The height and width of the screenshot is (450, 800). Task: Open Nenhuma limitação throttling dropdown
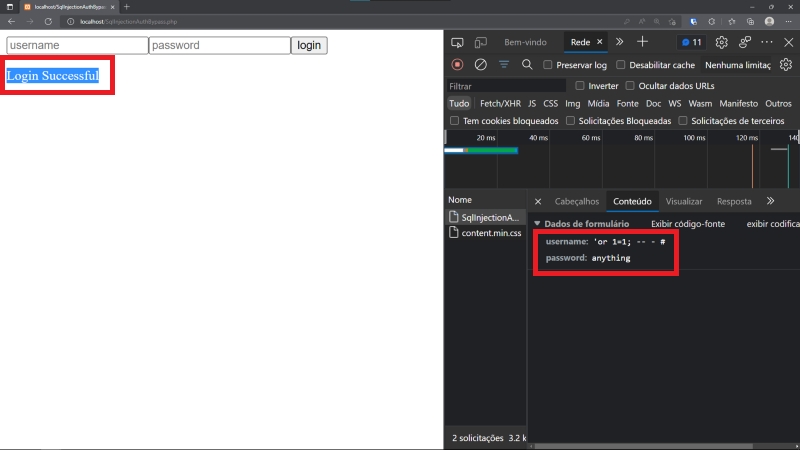pyautogui.click(x=738, y=65)
